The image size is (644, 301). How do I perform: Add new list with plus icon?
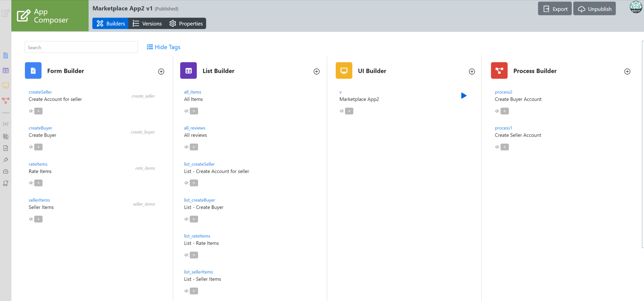316,72
